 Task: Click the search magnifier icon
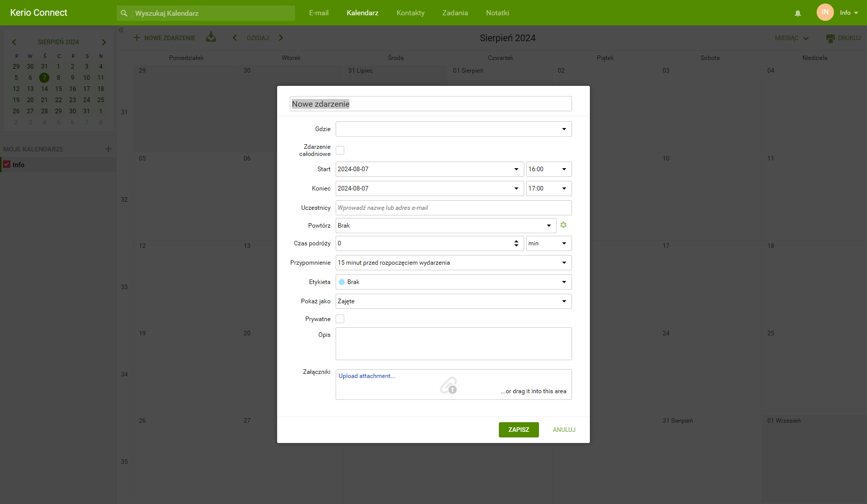(124, 13)
